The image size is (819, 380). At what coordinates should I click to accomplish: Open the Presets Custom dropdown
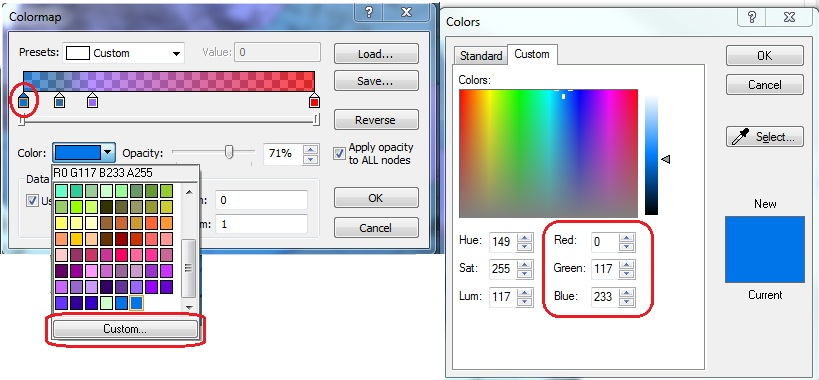[x=123, y=53]
